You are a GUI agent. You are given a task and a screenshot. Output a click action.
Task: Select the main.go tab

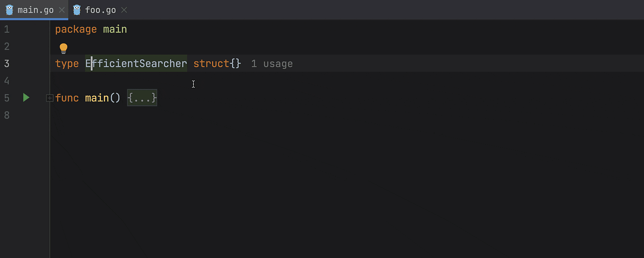point(35,10)
